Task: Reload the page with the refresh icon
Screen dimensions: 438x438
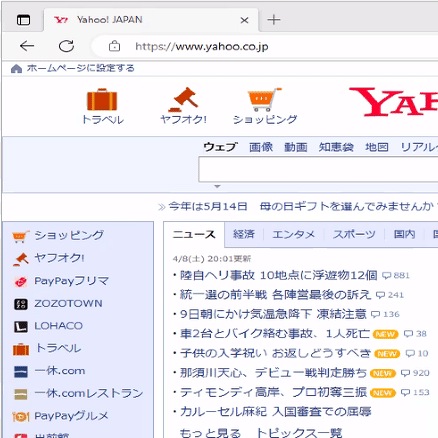Action: click(x=66, y=46)
